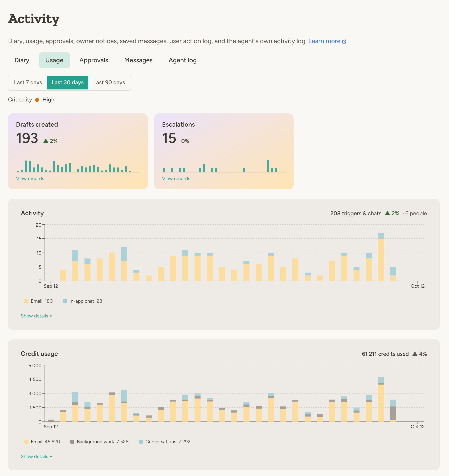Viewport: 449px width, 476px height.
Task: Expand Show details under the Activity chart
Action: [x=36, y=316]
